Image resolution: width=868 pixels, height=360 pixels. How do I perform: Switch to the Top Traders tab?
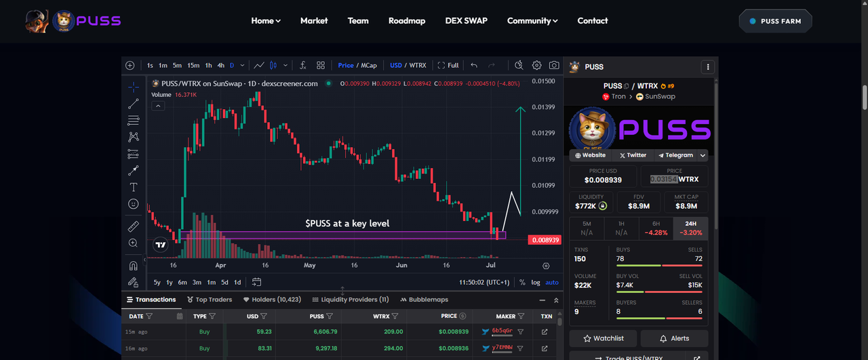click(209, 300)
